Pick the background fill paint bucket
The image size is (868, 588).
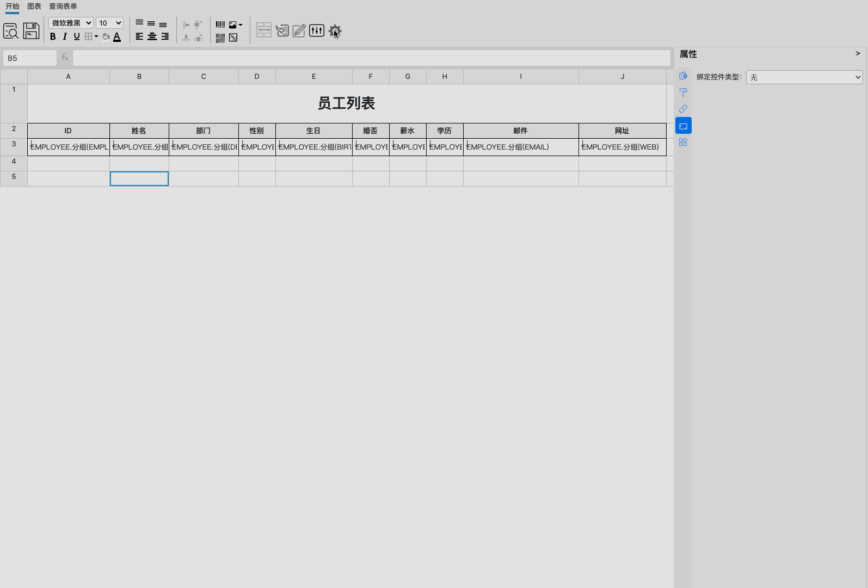point(106,36)
